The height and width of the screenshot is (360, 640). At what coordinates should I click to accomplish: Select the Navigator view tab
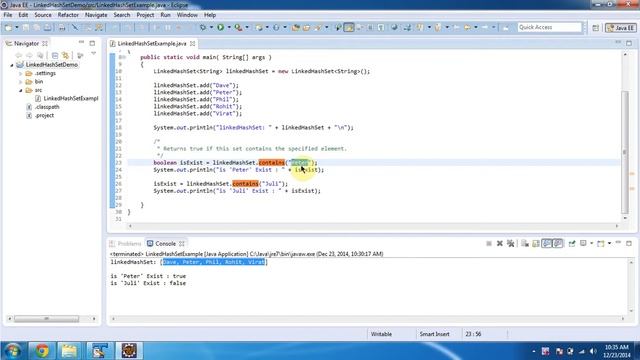[27, 43]
